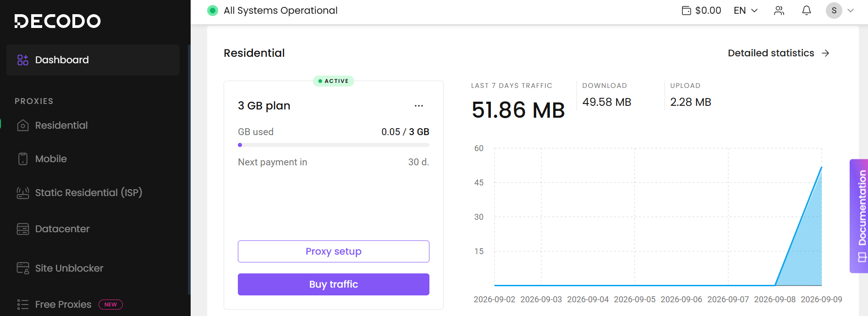The image size is (868, 316).
Task: Click the S profile avatar
Action: pos(834,11)
